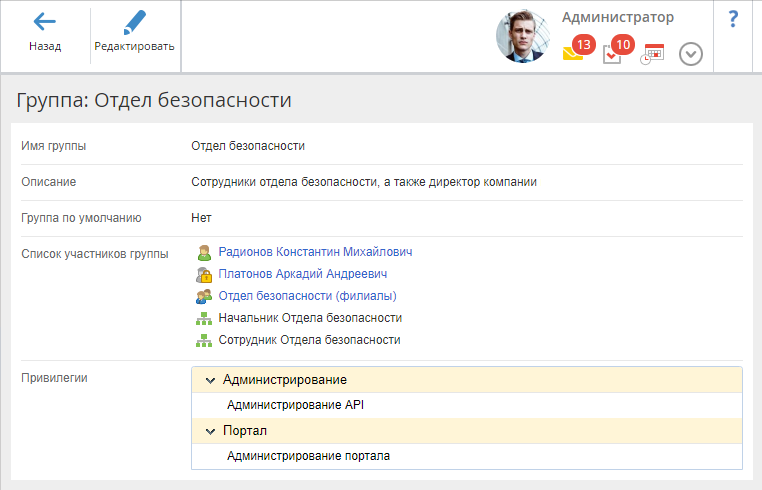This screenshot has width=762, height=490.
Task: Open the calendar icon in header
Action: 652,54
